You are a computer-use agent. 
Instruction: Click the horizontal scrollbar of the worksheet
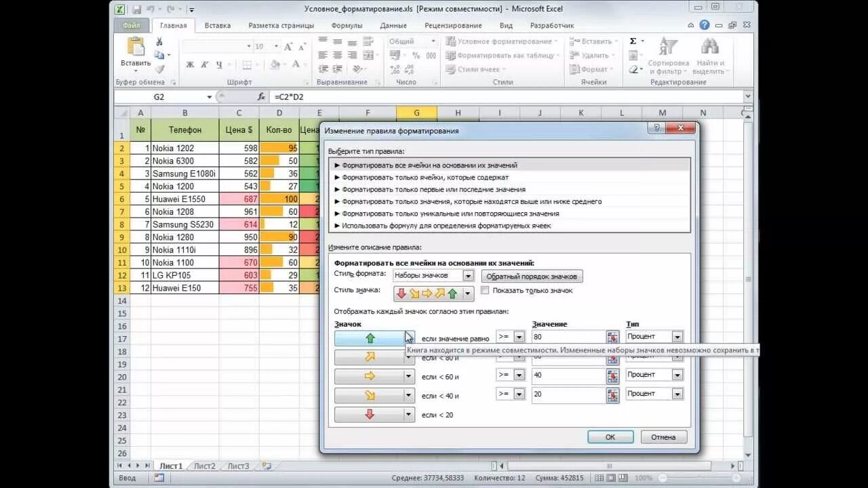point(608,466)
